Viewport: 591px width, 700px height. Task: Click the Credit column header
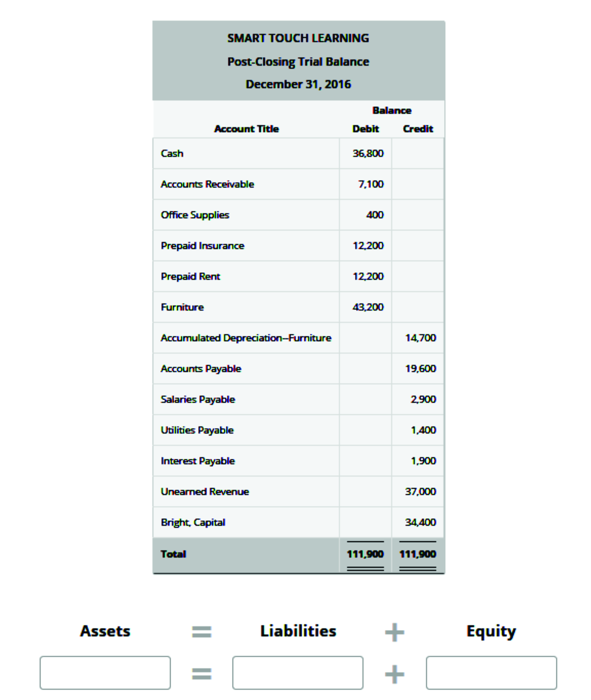click(418, 129)
